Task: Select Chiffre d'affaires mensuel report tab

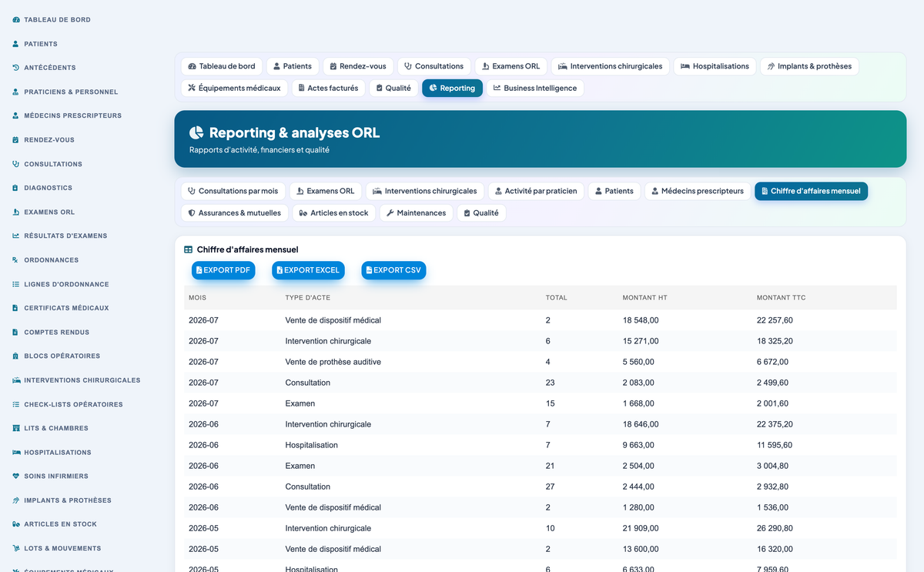Action: 811,191
